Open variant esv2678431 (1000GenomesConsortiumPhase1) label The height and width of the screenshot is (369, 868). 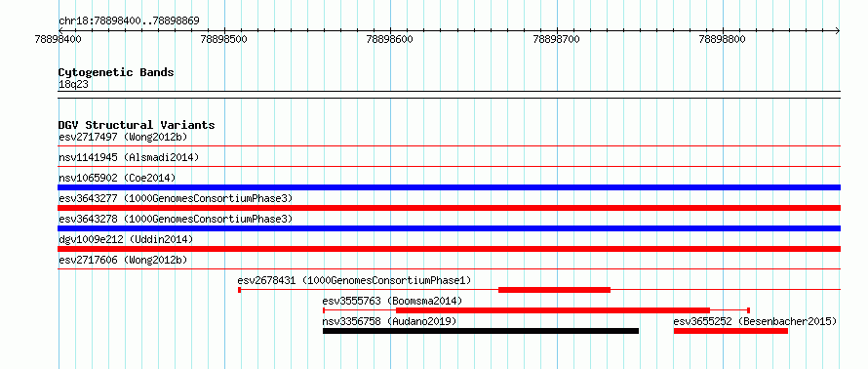[354, 280]
